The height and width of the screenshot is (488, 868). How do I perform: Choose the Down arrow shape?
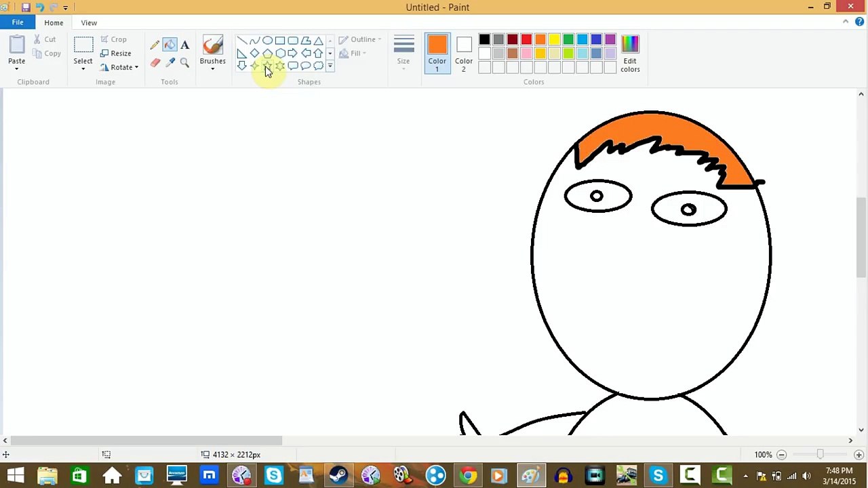pyautogui.click(x=241, y=66)
